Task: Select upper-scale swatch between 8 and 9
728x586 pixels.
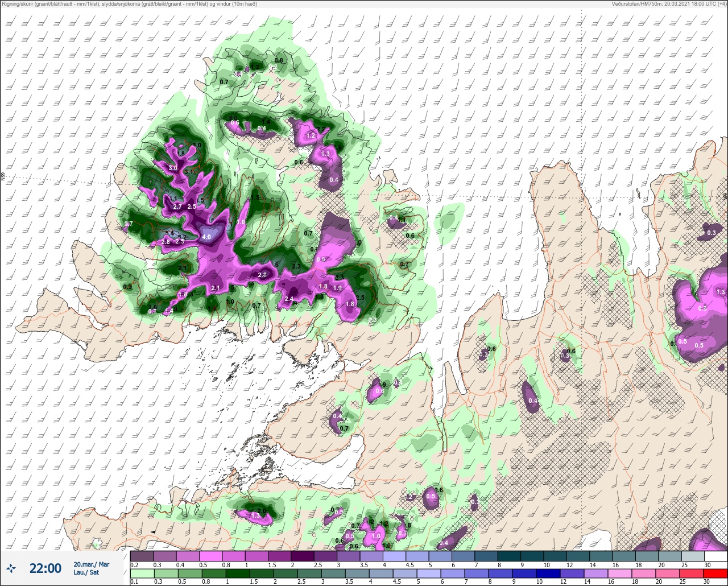Action: click(509, 556)
